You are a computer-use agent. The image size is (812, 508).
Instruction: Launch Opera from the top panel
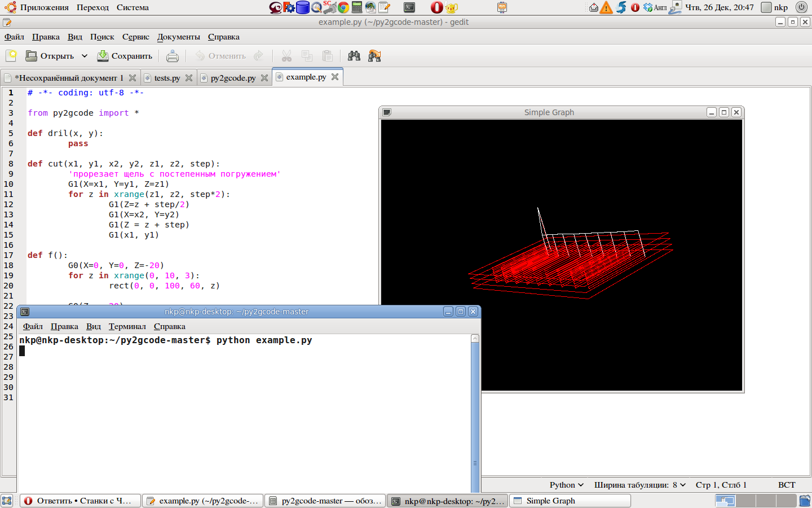point(436,7)
